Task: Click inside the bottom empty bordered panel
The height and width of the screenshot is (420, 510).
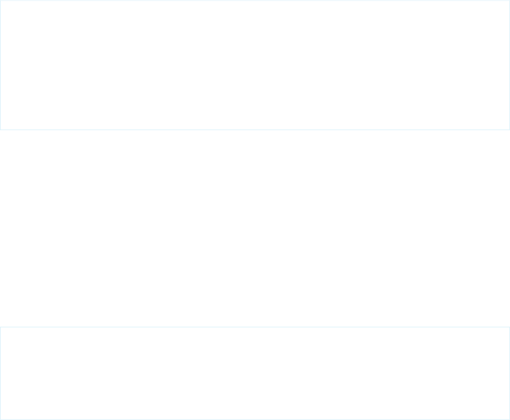Action: (254, 373)
